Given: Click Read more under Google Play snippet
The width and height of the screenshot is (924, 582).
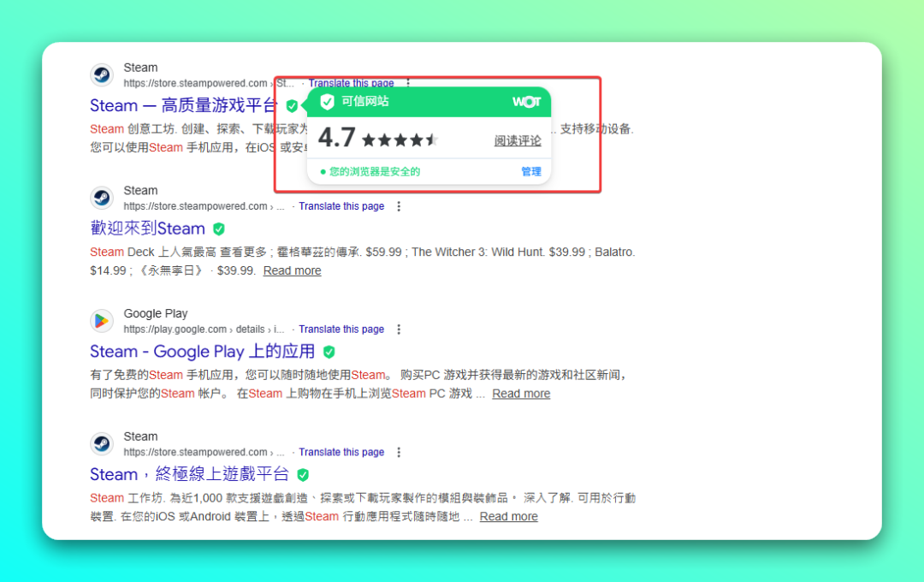Looking at the screenshot, I should 521,394.
